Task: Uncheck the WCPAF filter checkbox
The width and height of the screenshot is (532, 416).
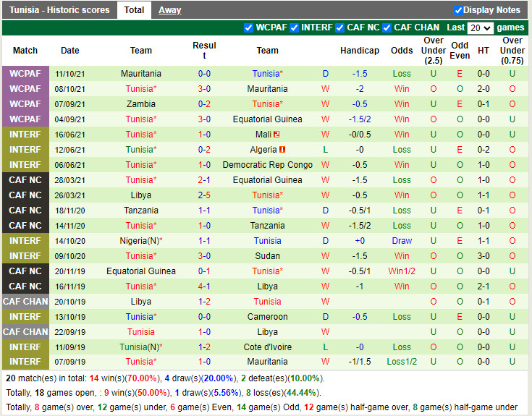Action: pos(249,27)
